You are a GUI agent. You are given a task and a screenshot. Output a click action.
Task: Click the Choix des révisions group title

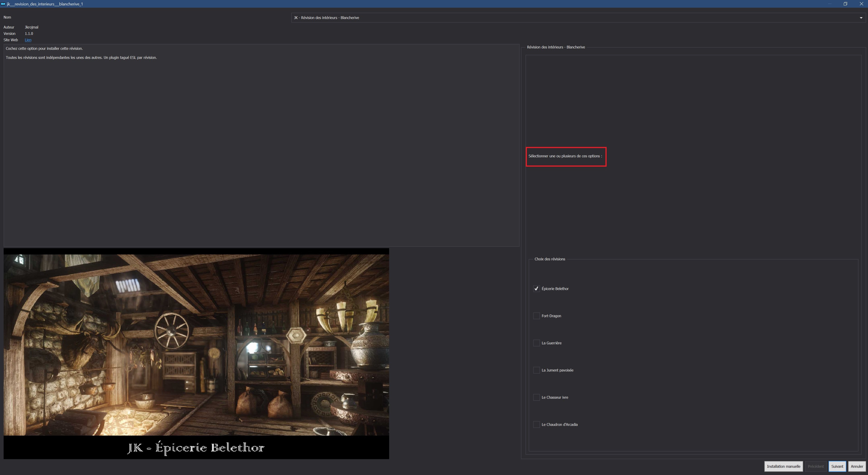550,259
